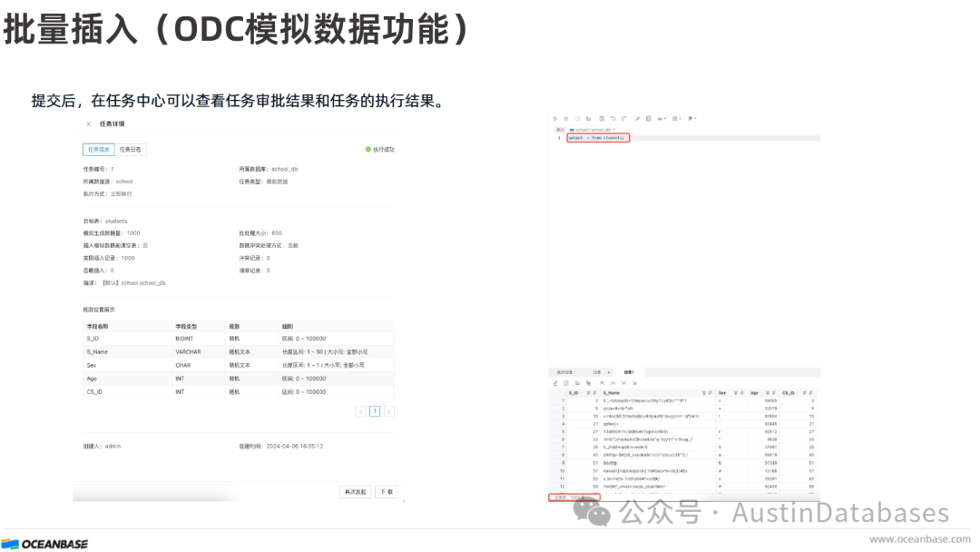Click the run-current-statement icon beside Run
This screenshot has height=552, width=980.
click(566, 119)
